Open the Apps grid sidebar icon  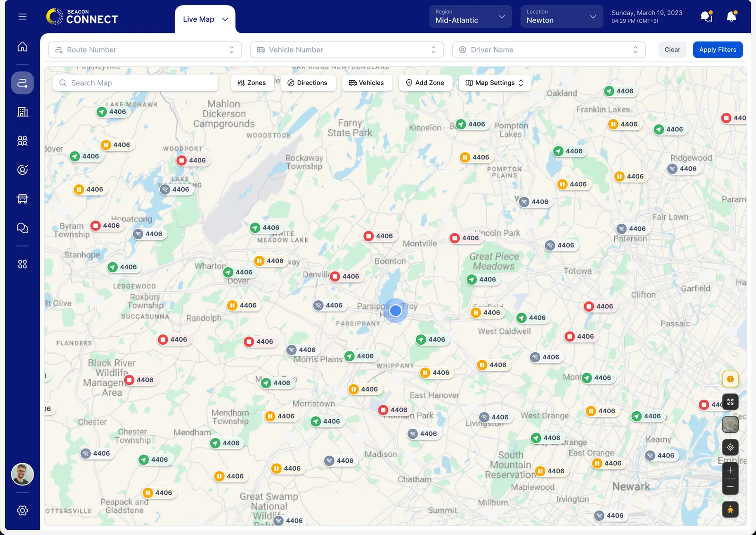(x=22, y=264)
